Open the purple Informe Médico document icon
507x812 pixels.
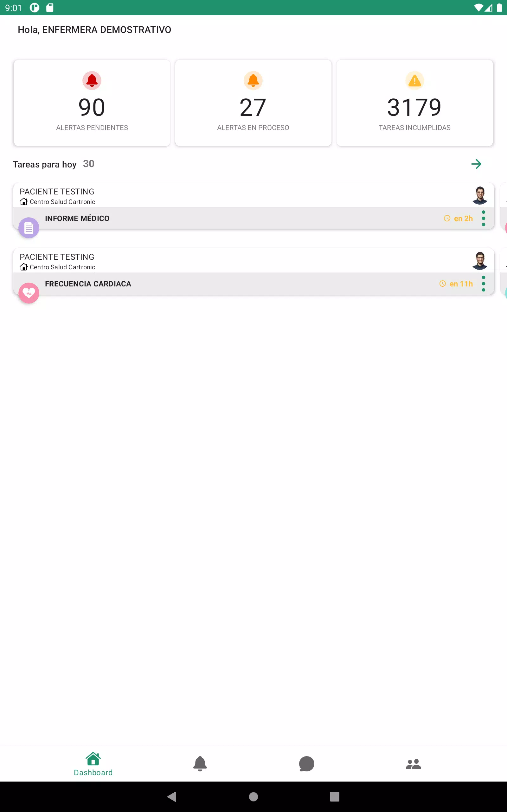(x=29, y=228)
